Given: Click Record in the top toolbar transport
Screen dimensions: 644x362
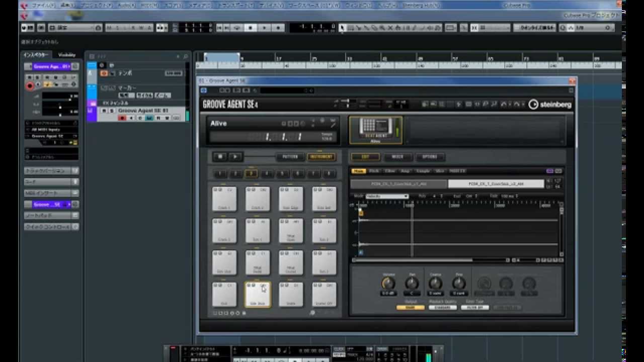Looking at the screenshot, I should [x=278, y=28].
